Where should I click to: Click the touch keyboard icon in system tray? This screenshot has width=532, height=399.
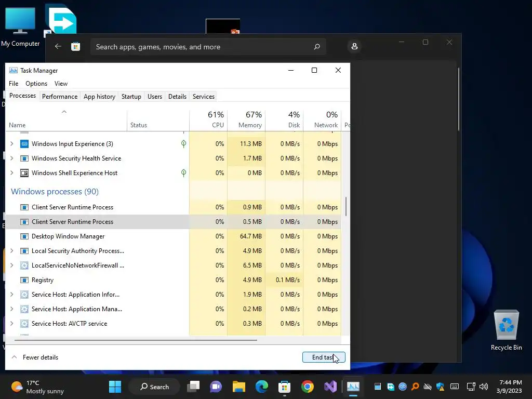point(455,387)
